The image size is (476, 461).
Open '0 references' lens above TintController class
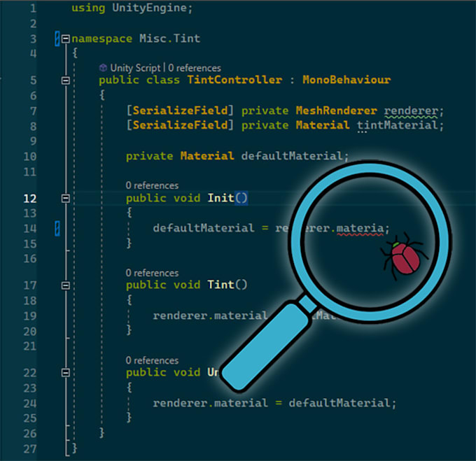[x=195, y=68]
